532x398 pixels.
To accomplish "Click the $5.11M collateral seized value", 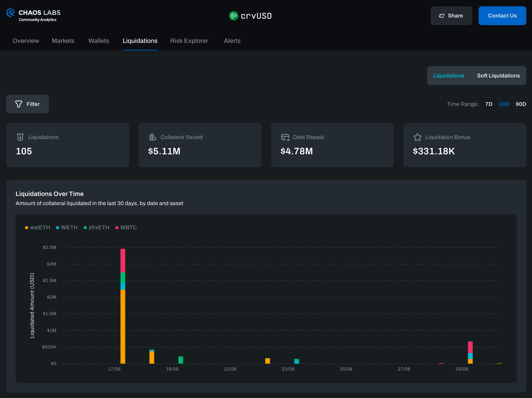I will tap(164, 151).
